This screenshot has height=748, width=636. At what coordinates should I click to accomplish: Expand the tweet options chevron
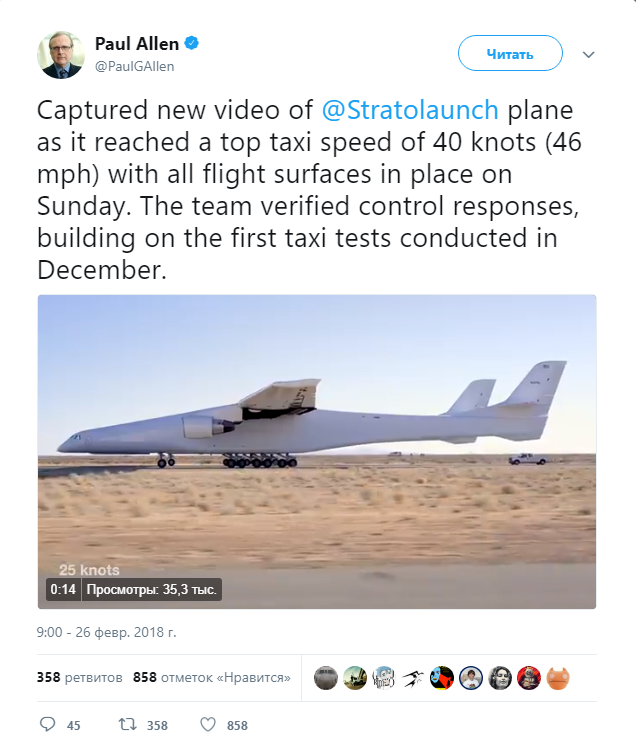(x=589, y=54)
